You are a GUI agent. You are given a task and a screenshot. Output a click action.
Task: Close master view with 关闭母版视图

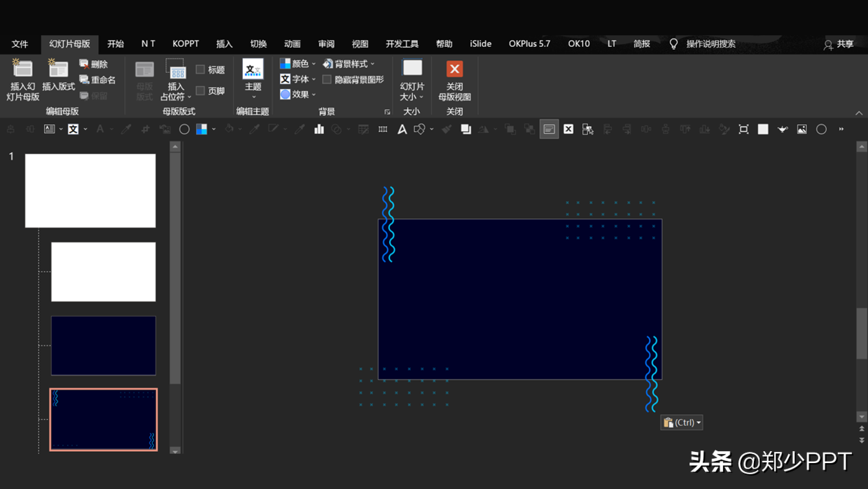454,81
